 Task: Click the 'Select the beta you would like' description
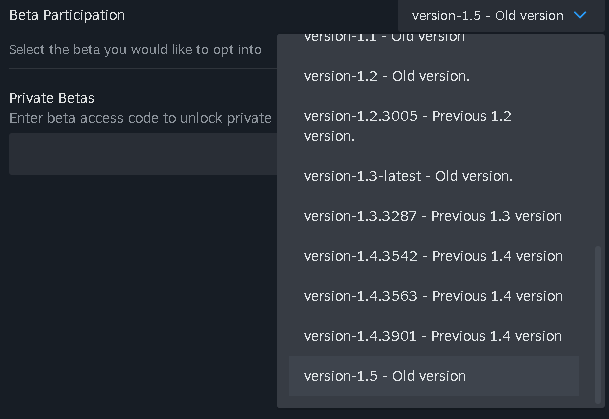click(x=135, y=50)
